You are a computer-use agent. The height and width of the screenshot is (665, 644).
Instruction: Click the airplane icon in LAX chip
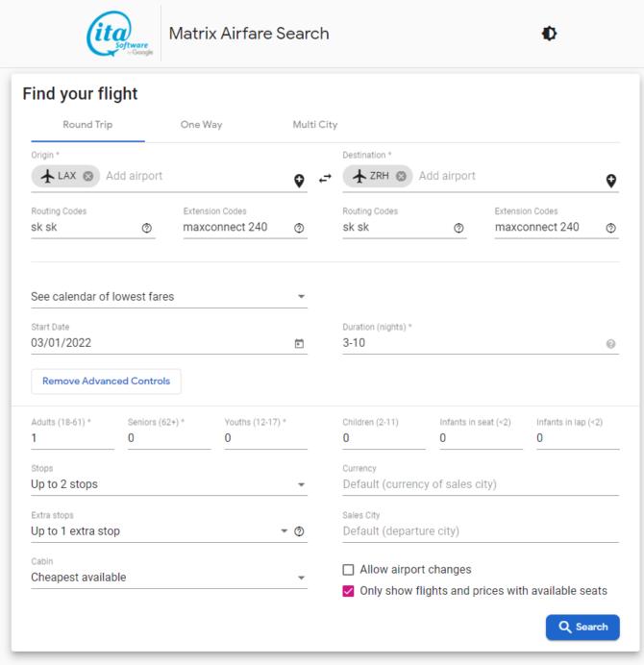click(x=47, y=176)
